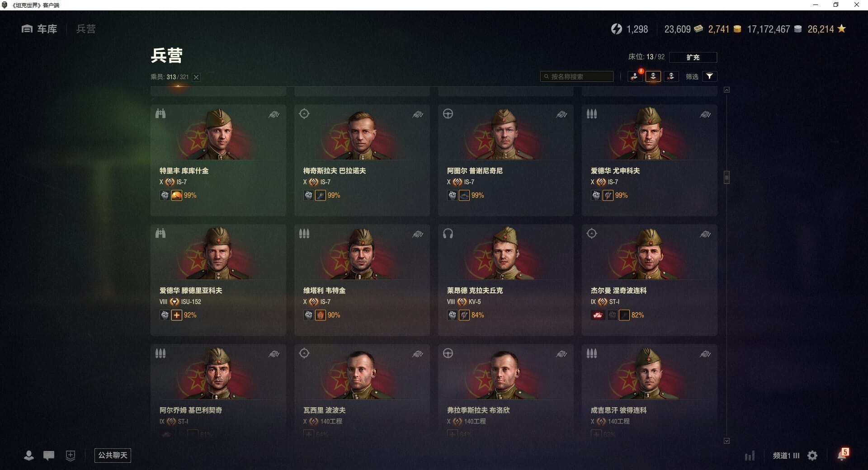The width and height of the screenshot is (868, 470).
Task: Click the skill icon beside 92% on ISU-152 crew
Action: [177, 315]
